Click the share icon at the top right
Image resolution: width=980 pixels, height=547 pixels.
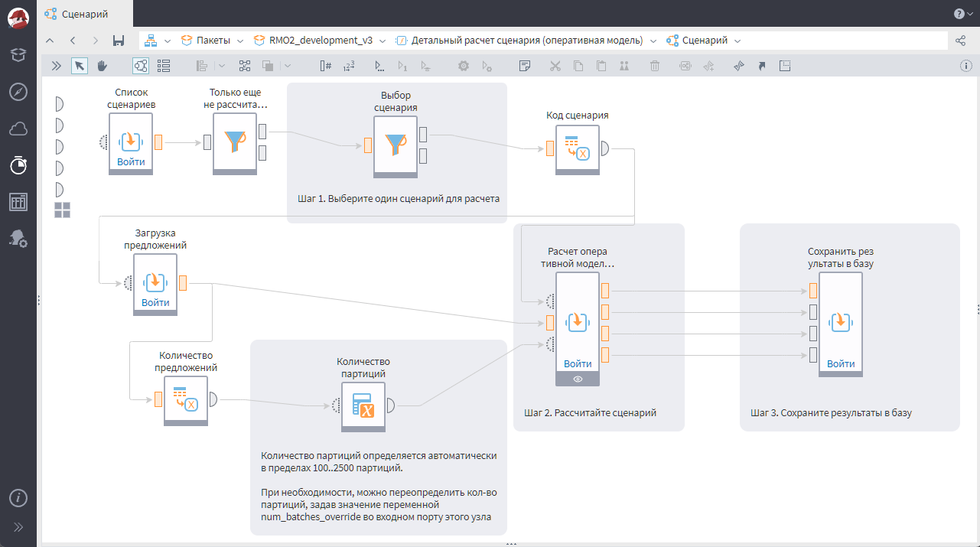coord(961,41)
